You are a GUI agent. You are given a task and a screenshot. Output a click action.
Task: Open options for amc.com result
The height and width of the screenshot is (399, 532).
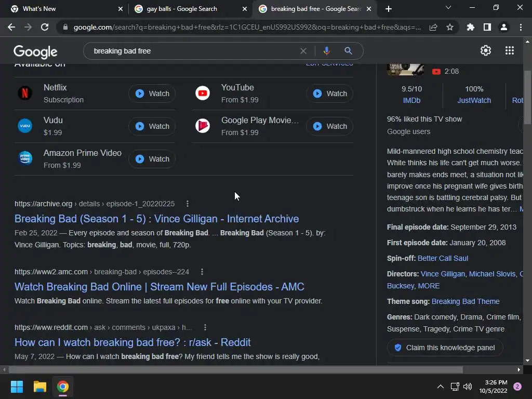pos(202,272)
